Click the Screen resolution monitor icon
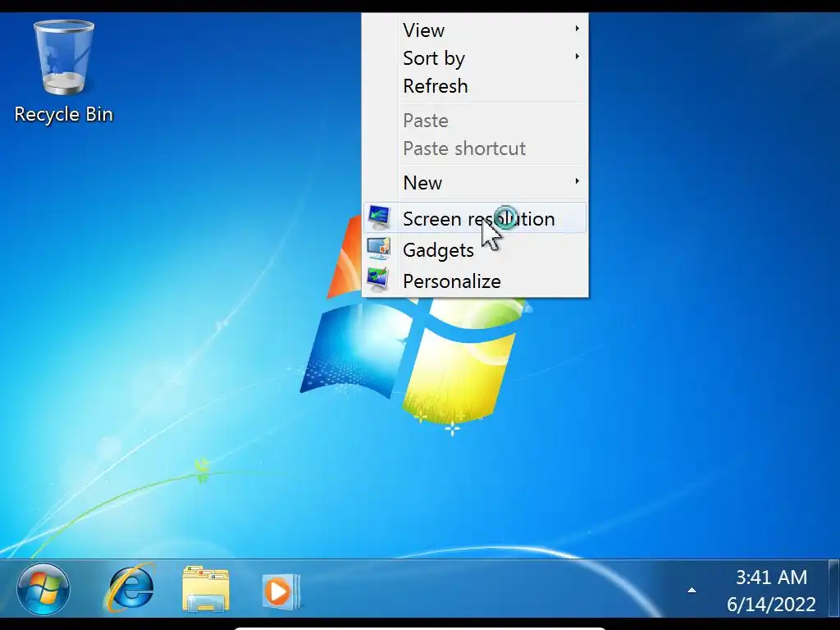This screenshot has height=630, width=840. 379,218
